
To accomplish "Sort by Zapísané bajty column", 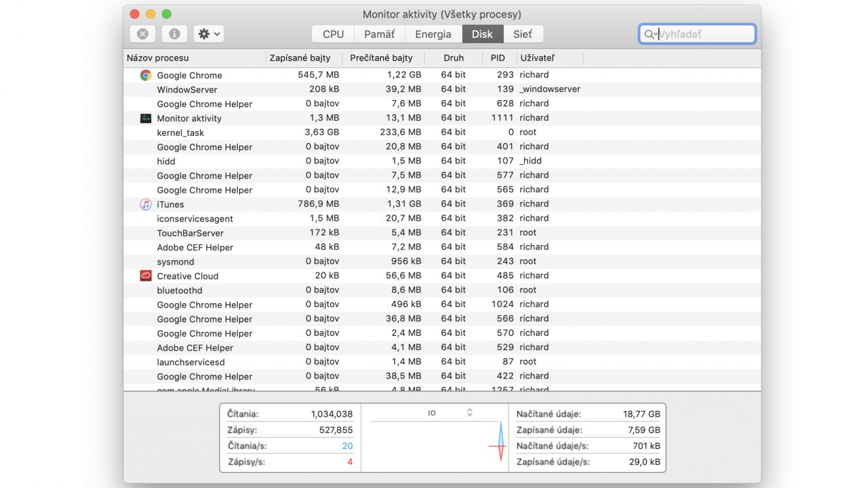I will pyautogui.click(x=304, y=58).
